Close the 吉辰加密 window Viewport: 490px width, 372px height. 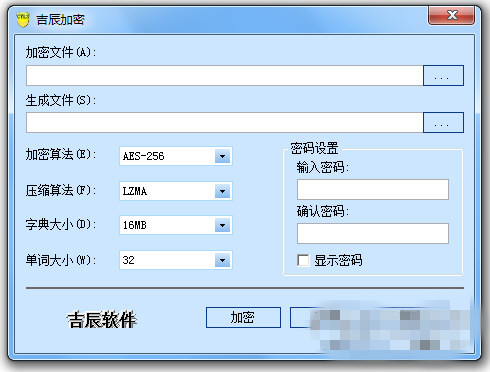(451, 15)
